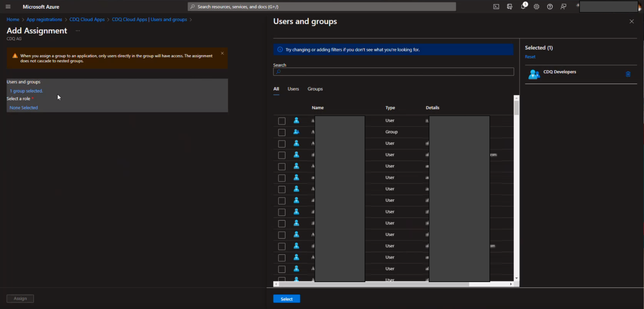
Task: Tick the checkbox of the seventh list row
Action: click(x=282, y=190)
